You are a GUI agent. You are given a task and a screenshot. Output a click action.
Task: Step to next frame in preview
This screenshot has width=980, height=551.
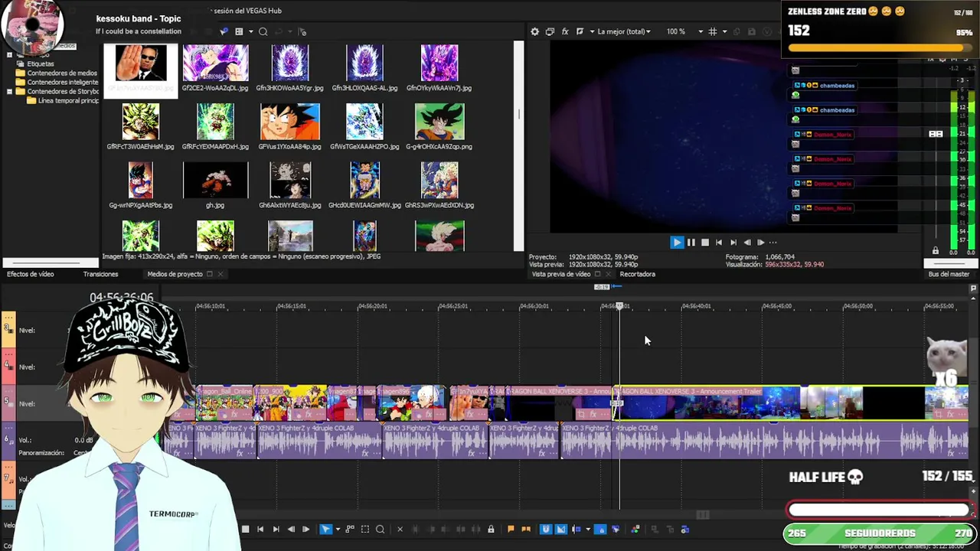click(x=760, y=243)
